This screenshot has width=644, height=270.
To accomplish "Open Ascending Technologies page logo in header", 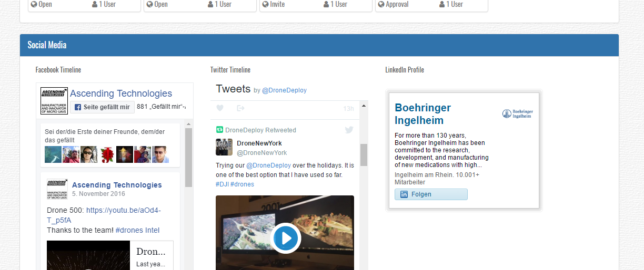I will pos(54,101).
